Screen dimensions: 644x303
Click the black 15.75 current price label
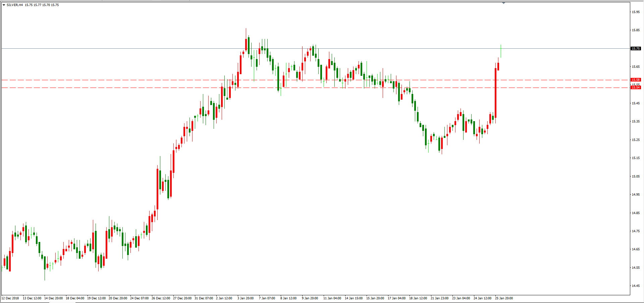(636, 49)
